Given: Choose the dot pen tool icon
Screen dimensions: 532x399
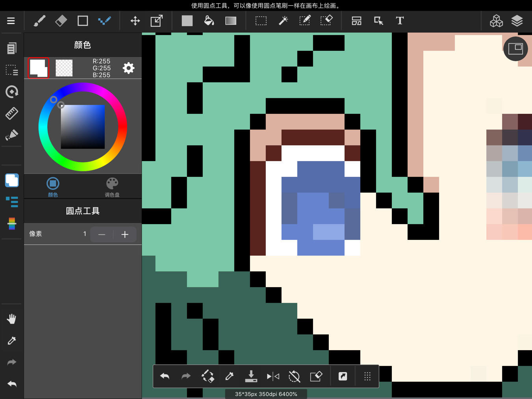Looking at the screenshot, I should coord(104,20).
